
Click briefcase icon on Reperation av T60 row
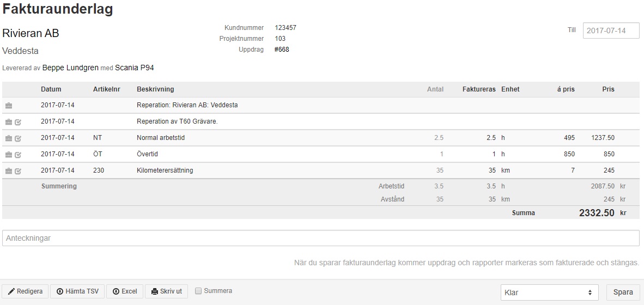pos(9,122)
